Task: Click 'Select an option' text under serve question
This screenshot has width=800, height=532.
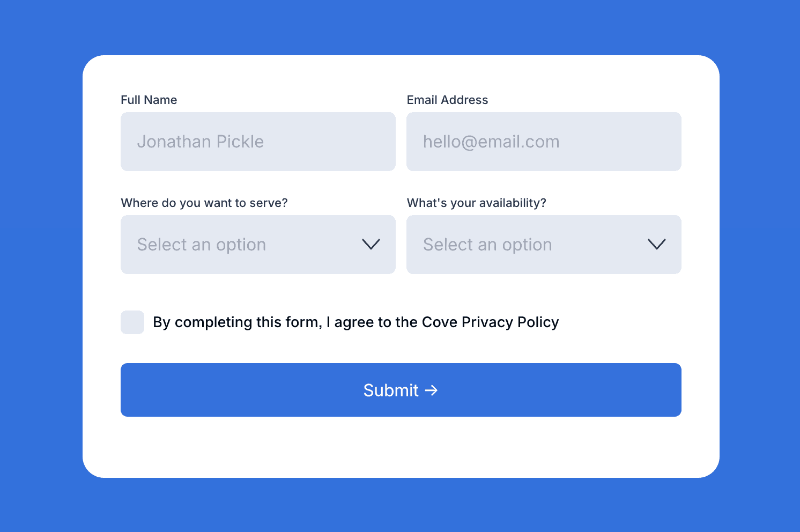Action: point(202,245)
